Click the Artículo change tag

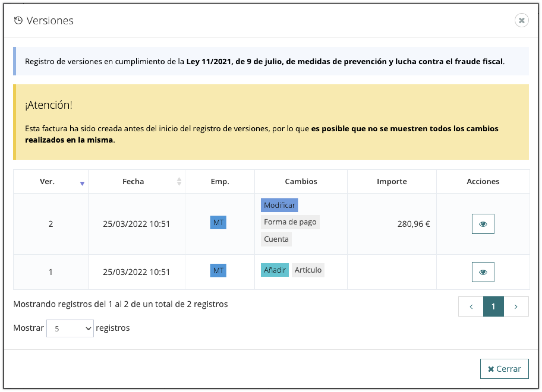(308, 270)
